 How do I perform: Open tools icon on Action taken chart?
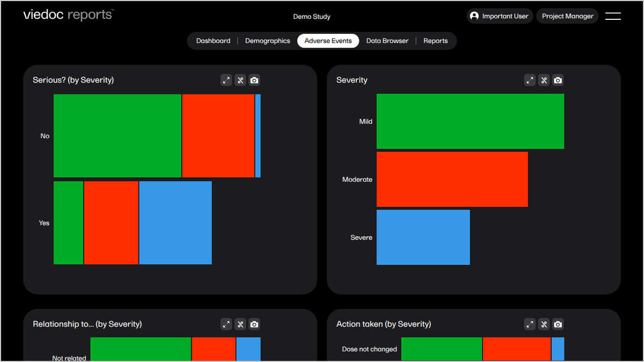544,324
